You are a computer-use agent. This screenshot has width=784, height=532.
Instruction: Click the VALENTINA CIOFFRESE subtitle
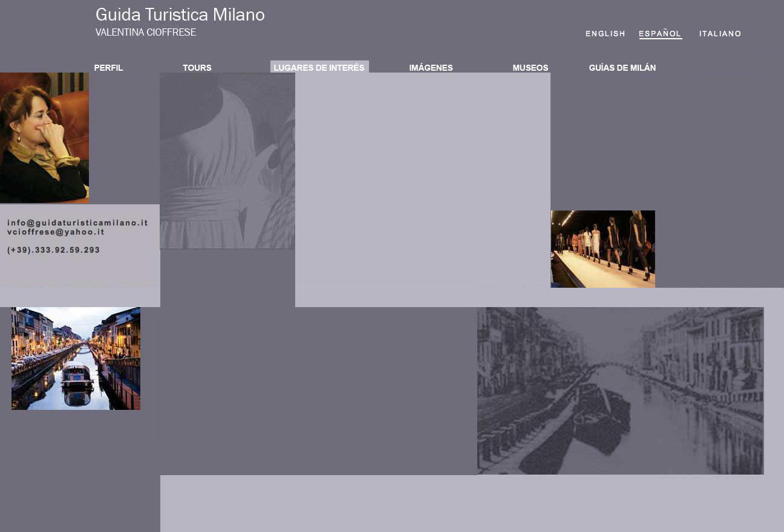tap(146, 32)
